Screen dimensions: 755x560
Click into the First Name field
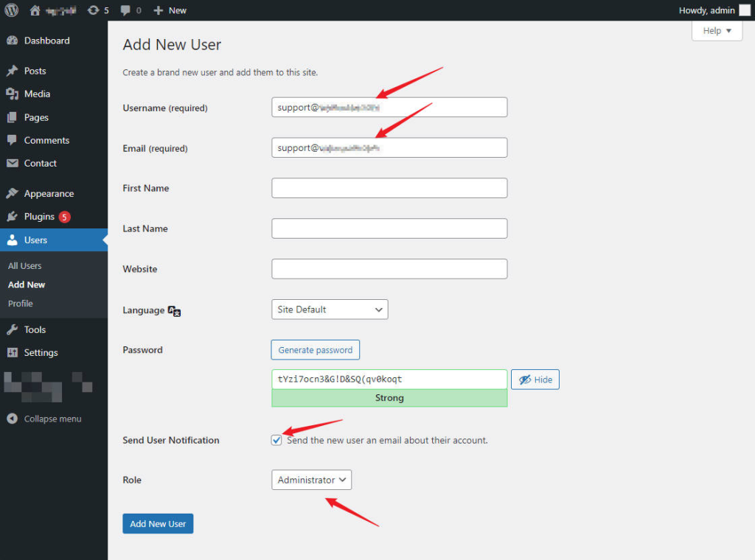point(389,188)
